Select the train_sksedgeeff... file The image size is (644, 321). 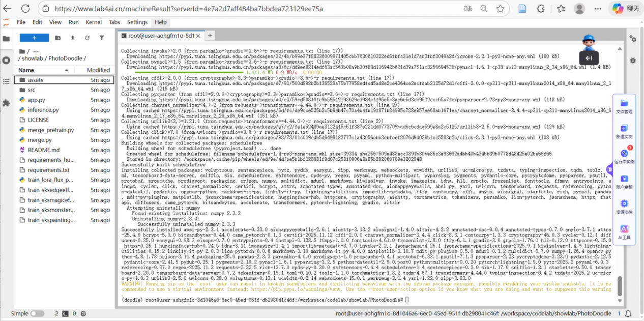click(64, 190)
